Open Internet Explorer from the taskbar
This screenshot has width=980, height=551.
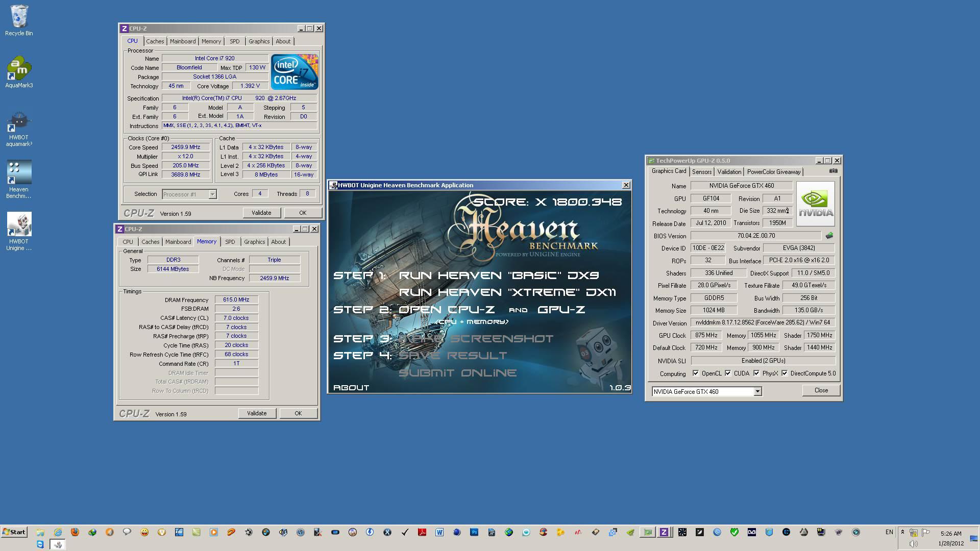pyautogui.click(x=58, y=532)
